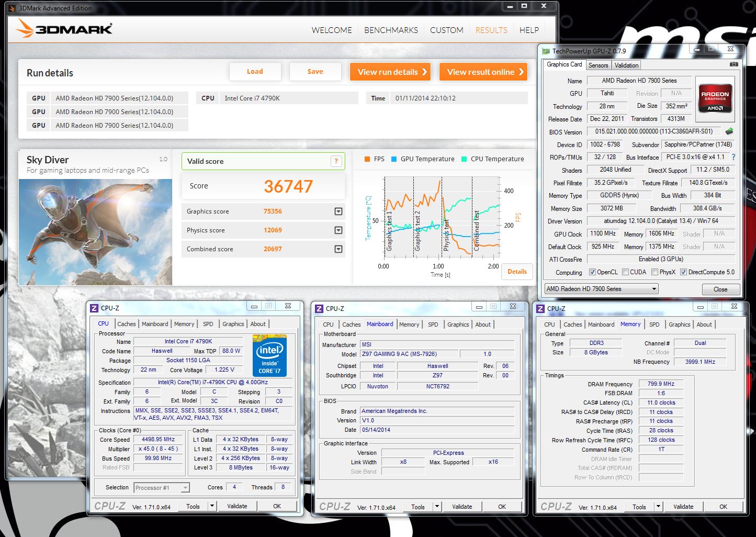Click OK in CPU-Z CPU window
Viewport: 756px width, 537px height.
tap(277, 506)
